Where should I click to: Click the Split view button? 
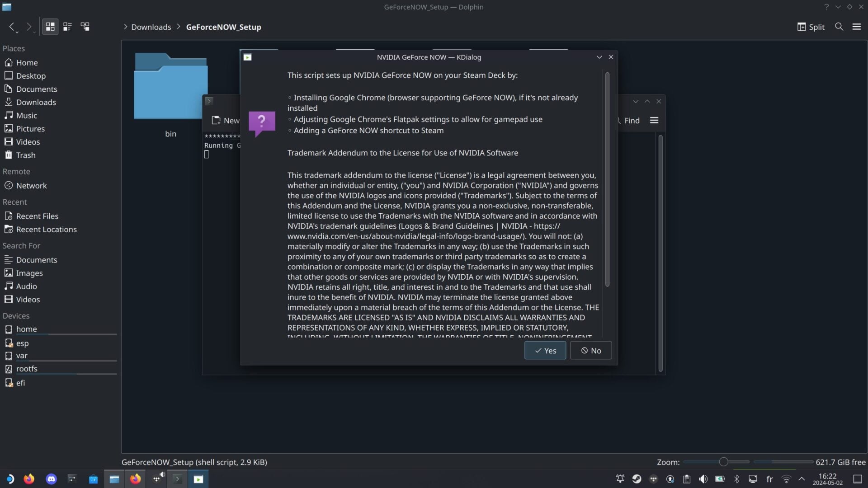811,27
